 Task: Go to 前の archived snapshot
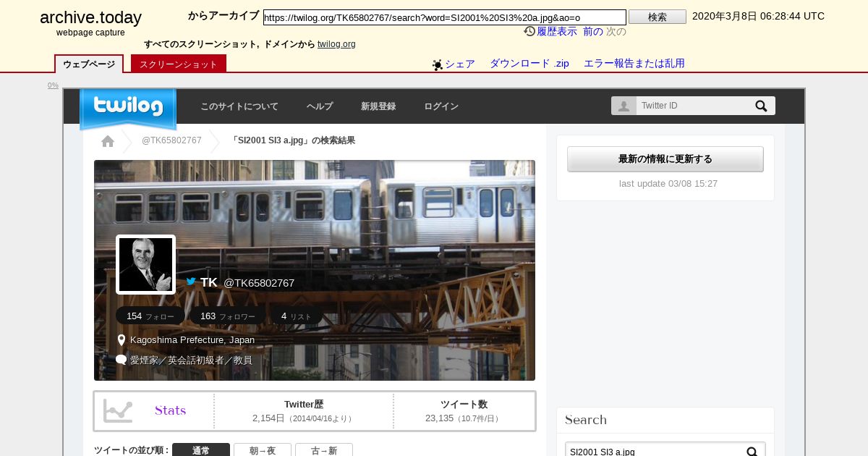593,31
